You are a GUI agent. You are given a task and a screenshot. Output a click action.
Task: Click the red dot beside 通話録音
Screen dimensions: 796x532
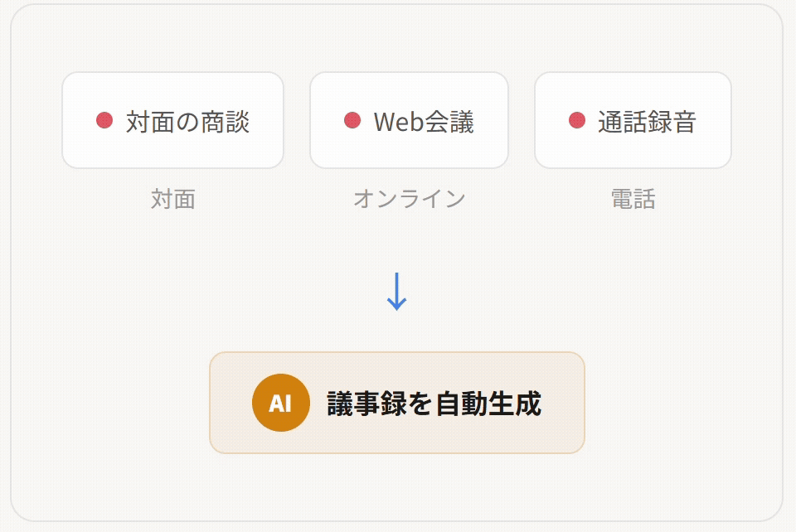tap(577, 121)
